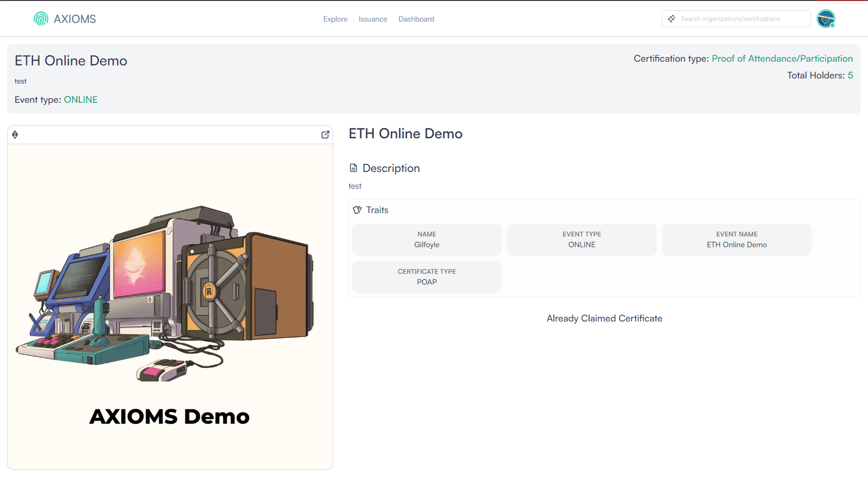Go to the Dashboard

click(x=416, y=19)
